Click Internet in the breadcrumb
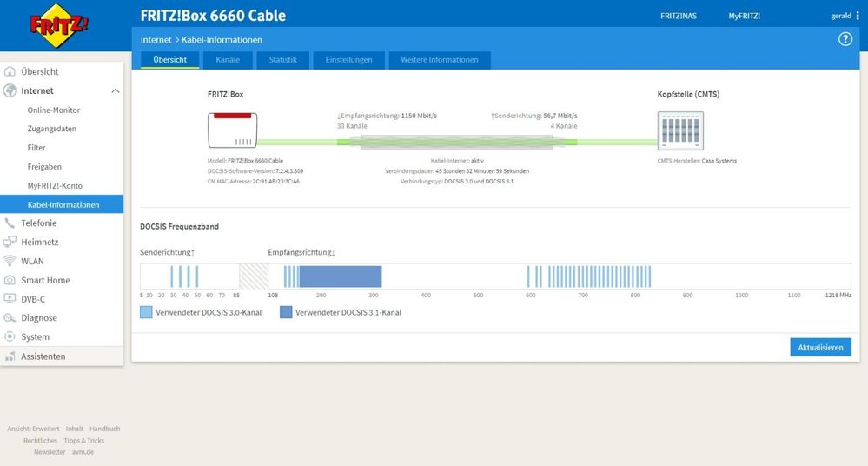This screenshot has height=466, width=868. [x=156, y=40]
